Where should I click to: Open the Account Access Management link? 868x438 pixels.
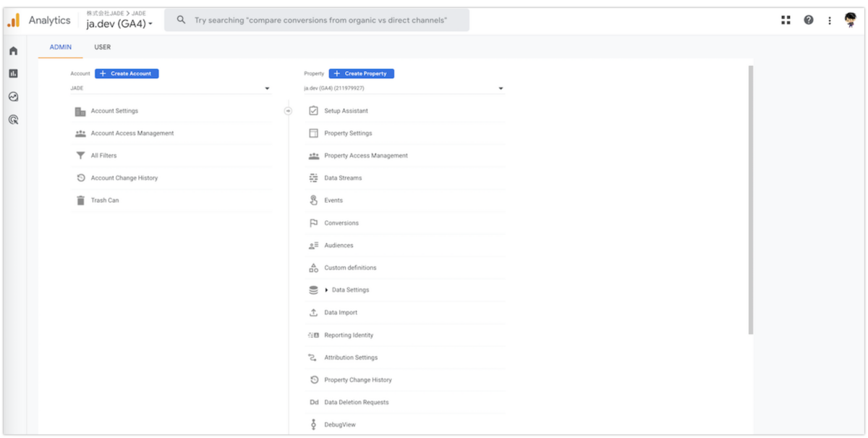[x=132, y=134]
